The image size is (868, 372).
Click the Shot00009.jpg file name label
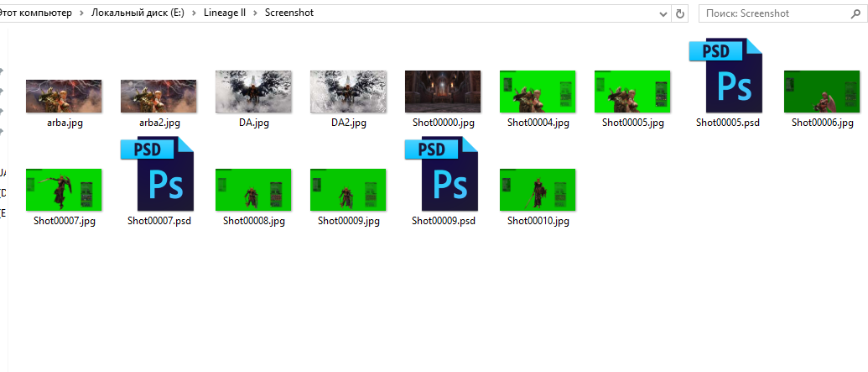coord(348,221)
